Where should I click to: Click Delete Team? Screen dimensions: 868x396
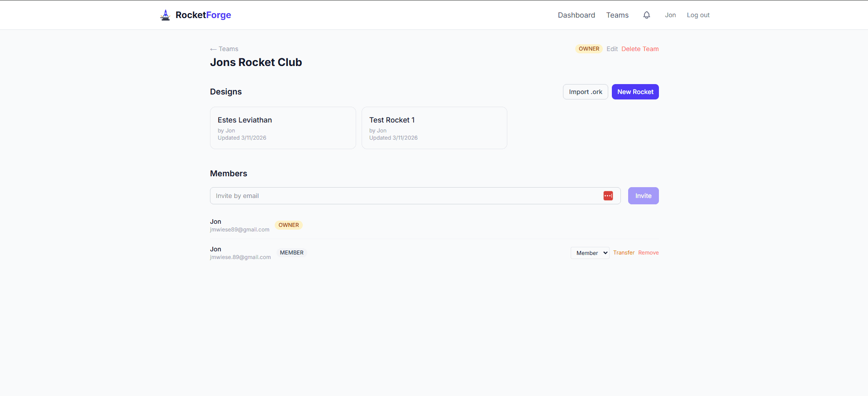640,49
